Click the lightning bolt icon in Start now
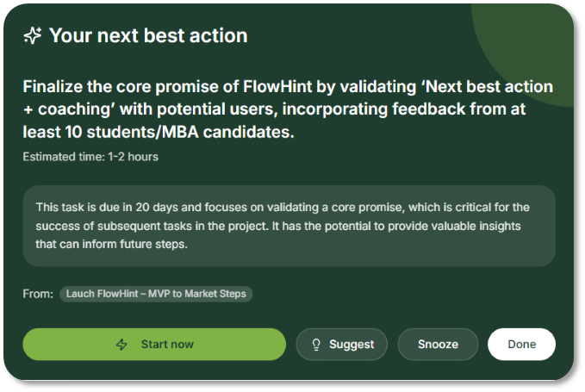Viewport: 585px width, 392px height. pyautogui.click(x=122, y=345)
